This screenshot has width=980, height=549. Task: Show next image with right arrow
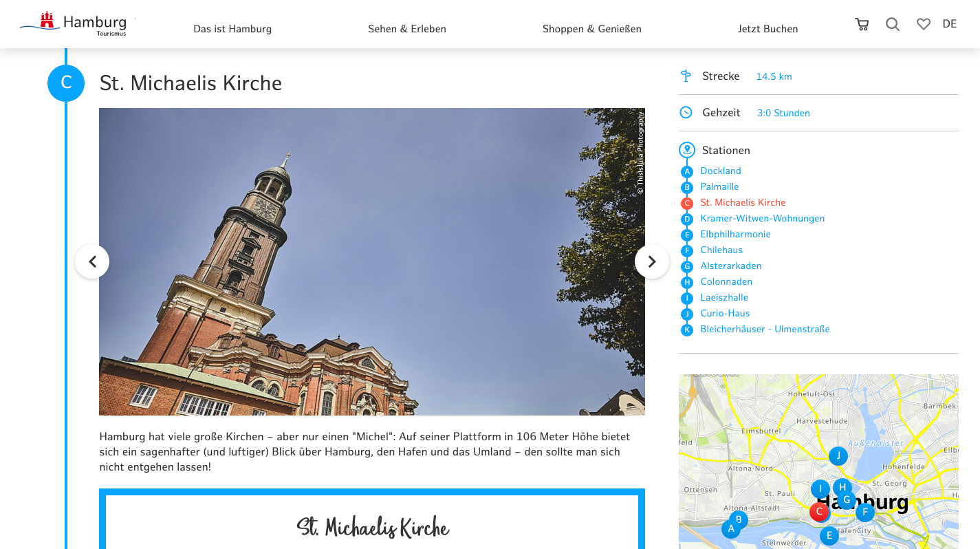[x=651, y=261]
